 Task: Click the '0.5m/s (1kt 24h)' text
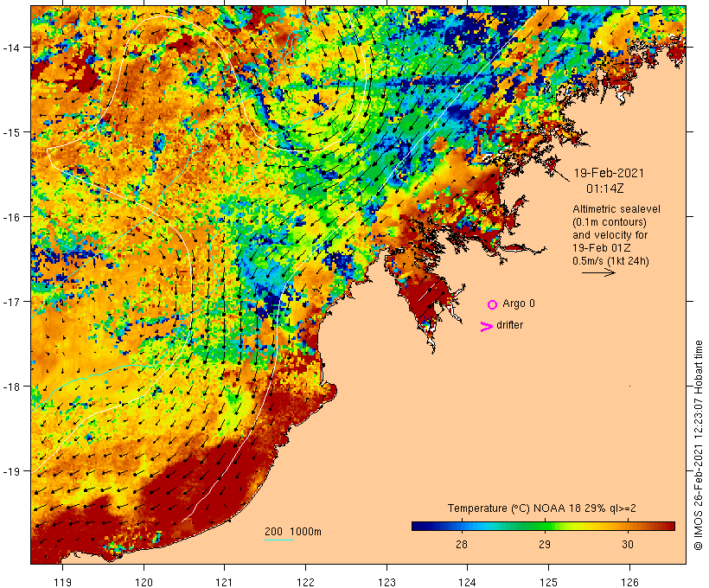coord(610,261)
